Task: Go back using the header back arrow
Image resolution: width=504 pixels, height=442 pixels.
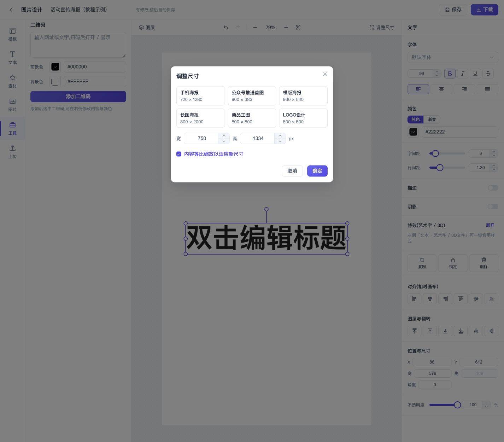Action: tap(11, 10)
